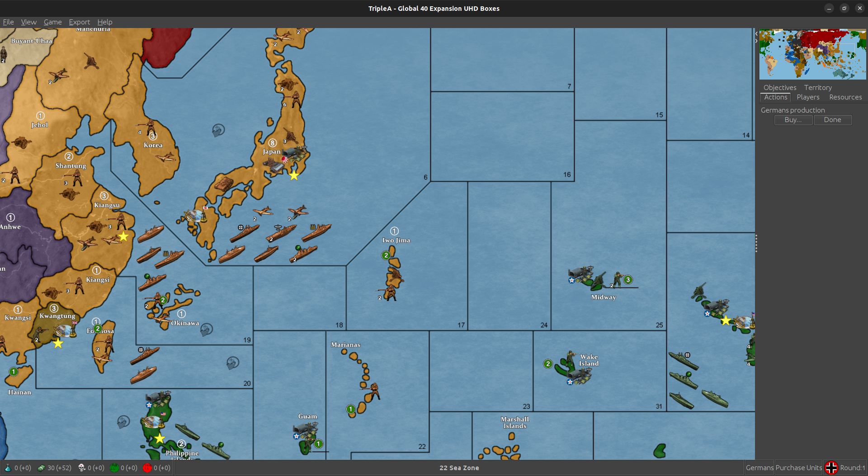
Task: Click the Done button
Action: [832, 120]
